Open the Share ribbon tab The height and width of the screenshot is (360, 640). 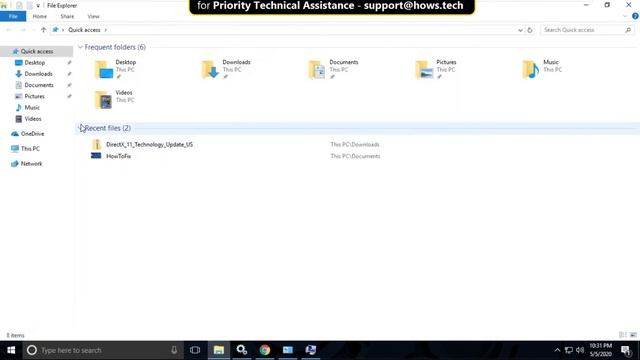click(67, 16)
